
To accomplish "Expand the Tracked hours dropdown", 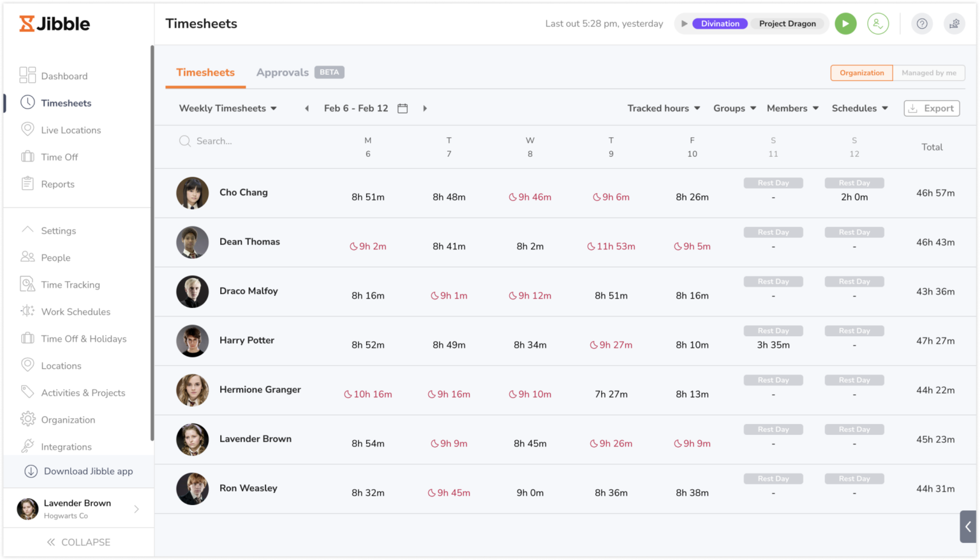I will click(x=664, y=108).
